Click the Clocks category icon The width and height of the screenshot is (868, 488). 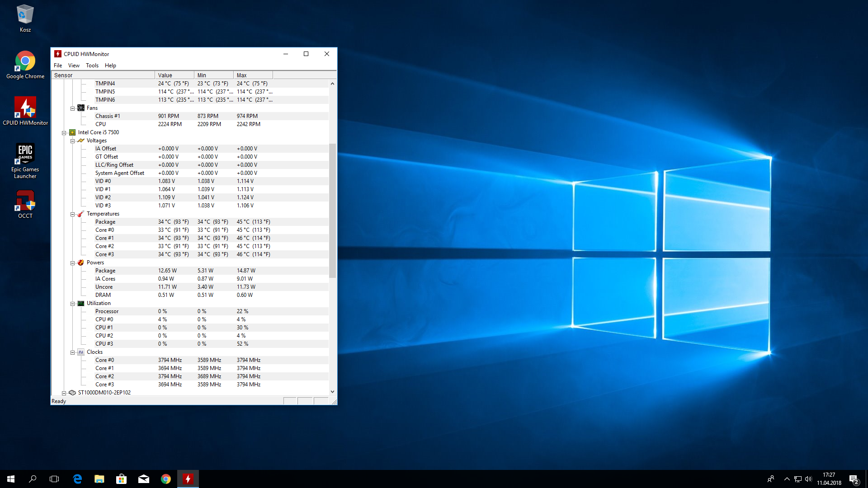[81, 352]
